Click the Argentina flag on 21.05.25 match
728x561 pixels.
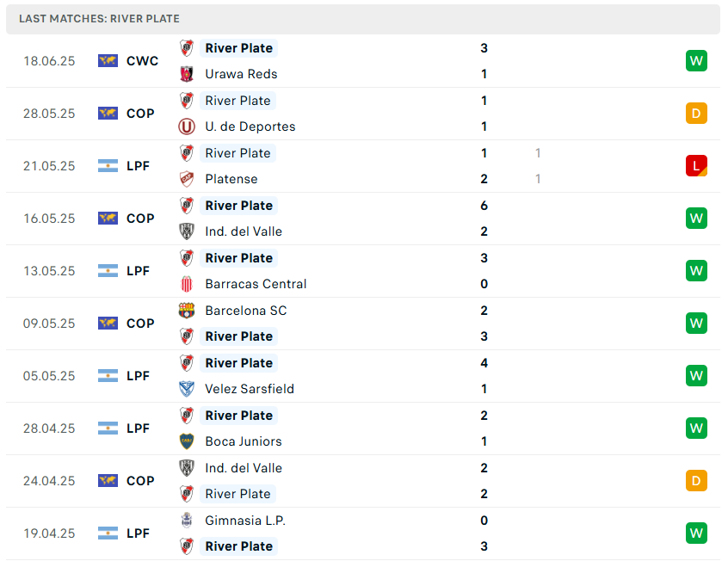pos(108,166)
